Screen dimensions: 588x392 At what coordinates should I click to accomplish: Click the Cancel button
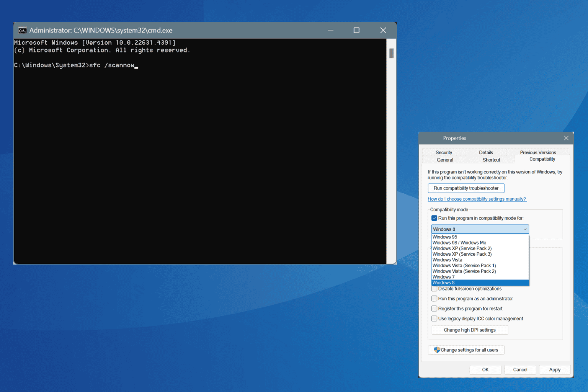pos(520,370)
